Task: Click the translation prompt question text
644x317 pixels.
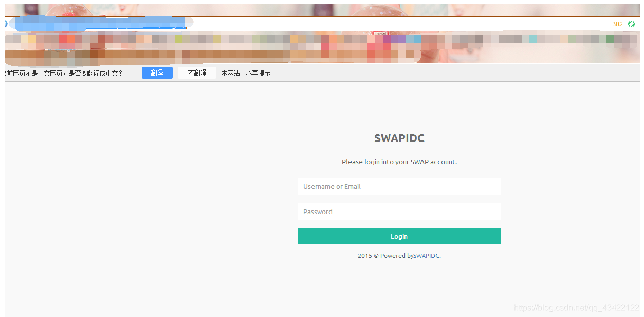Action: point(62,73)
